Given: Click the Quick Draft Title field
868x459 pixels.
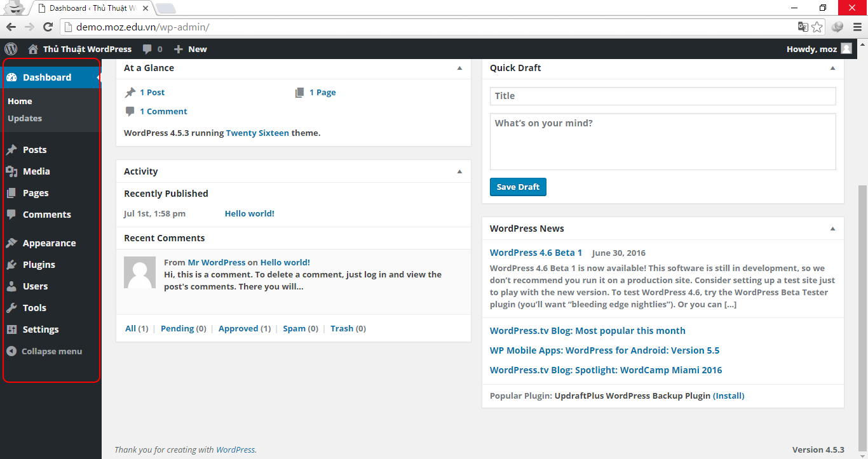Looking at the screenshot, I should (x=663, y=96).
